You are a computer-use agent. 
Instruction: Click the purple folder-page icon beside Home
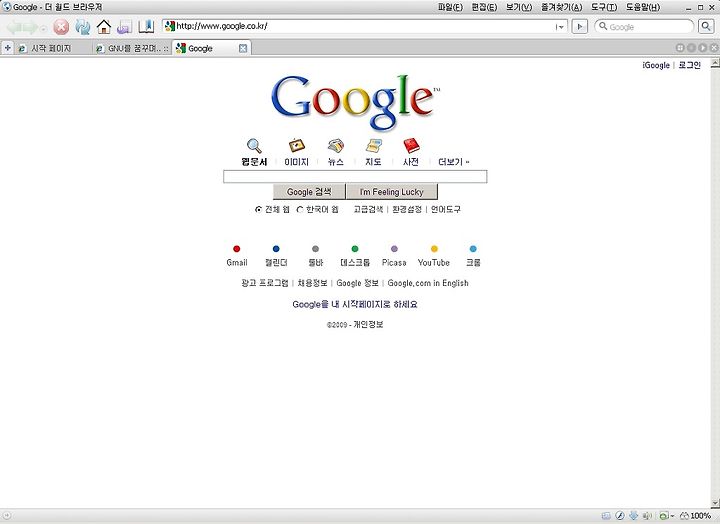point(124,27)
